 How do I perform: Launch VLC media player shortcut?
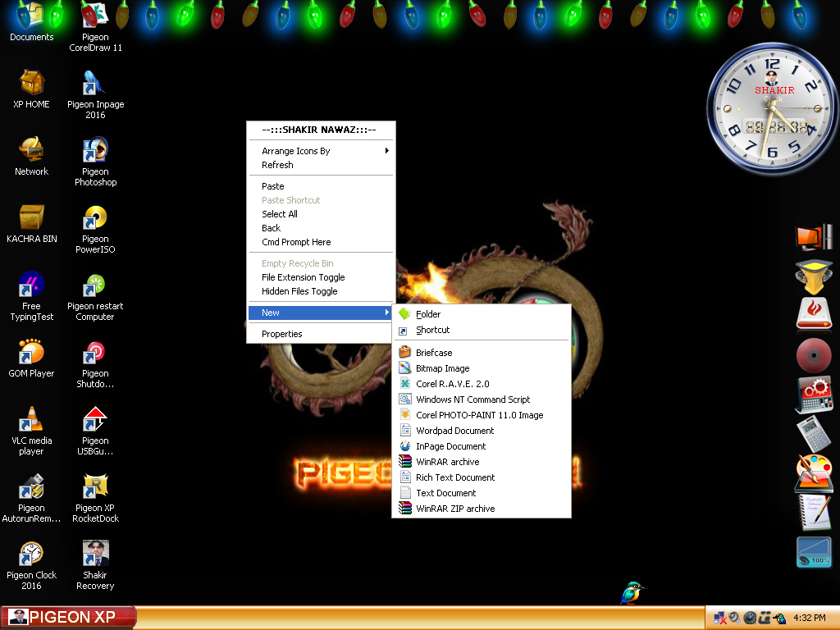pyautogui.click(x=31, y=431)
